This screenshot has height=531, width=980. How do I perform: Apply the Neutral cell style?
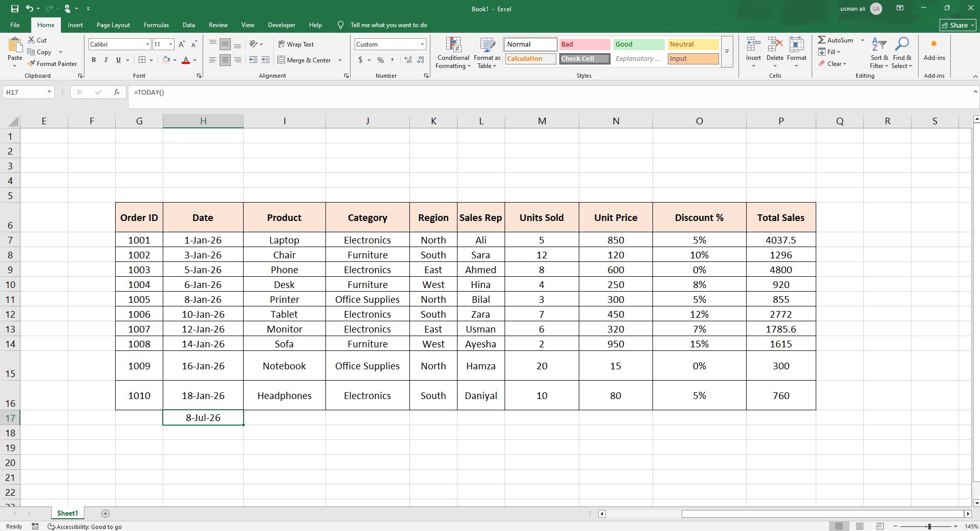693,45
